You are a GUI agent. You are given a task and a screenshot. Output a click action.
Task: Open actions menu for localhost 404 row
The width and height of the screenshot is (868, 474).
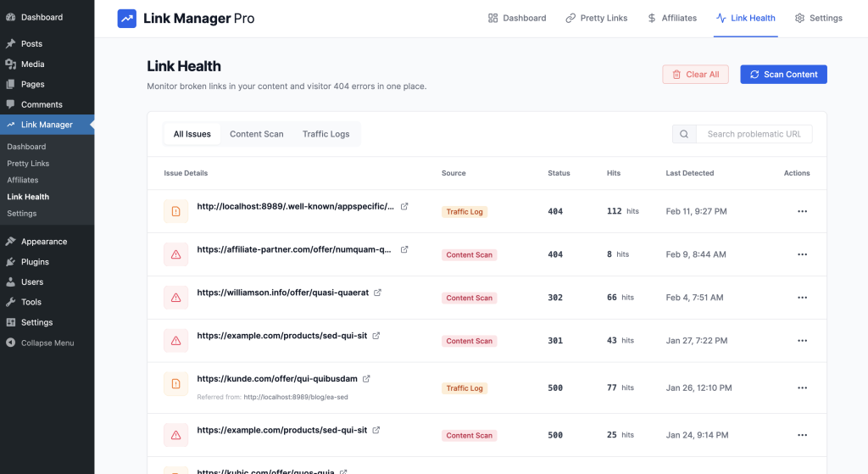coord(802,211)
